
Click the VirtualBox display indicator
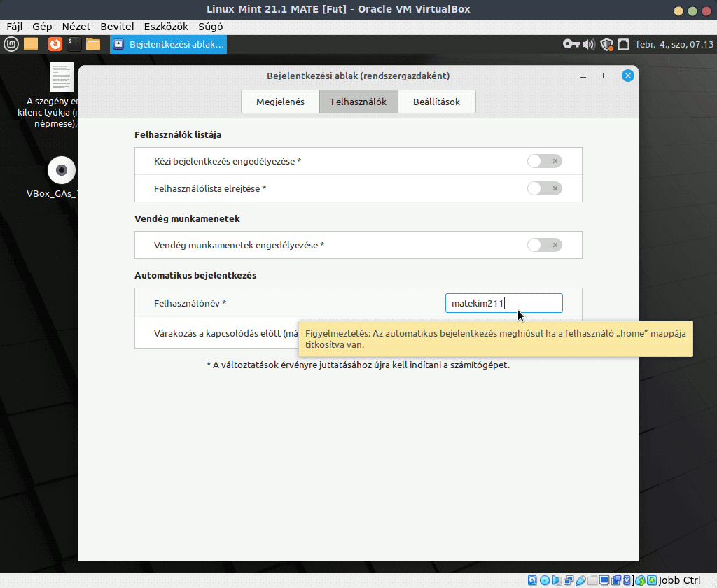pyautogui.click(x=604, y=580)
